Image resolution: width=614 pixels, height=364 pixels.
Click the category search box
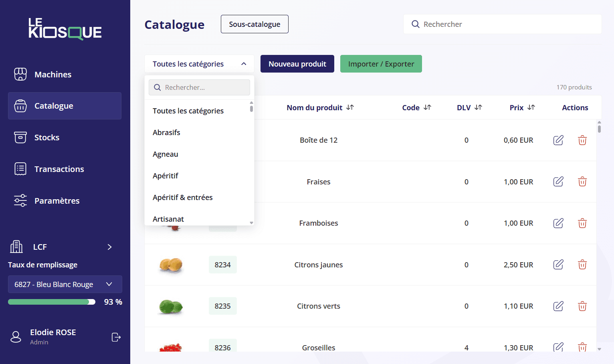coord(199,87)
